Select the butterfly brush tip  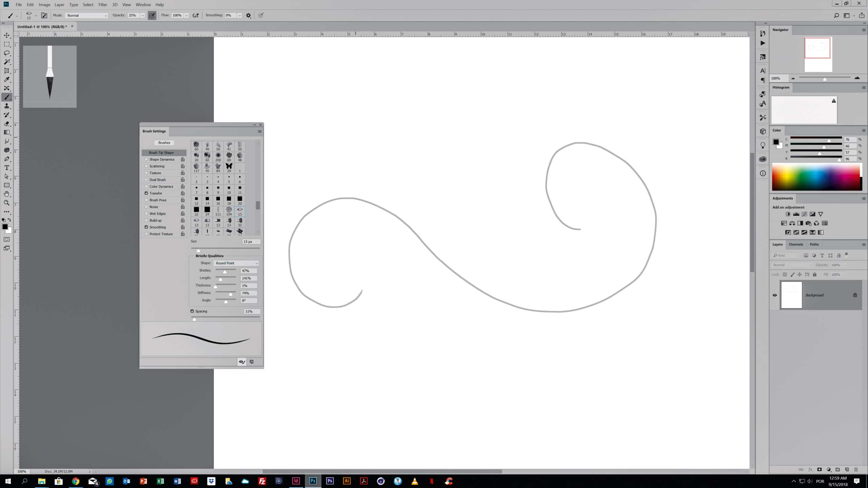(x=229, y=166)
